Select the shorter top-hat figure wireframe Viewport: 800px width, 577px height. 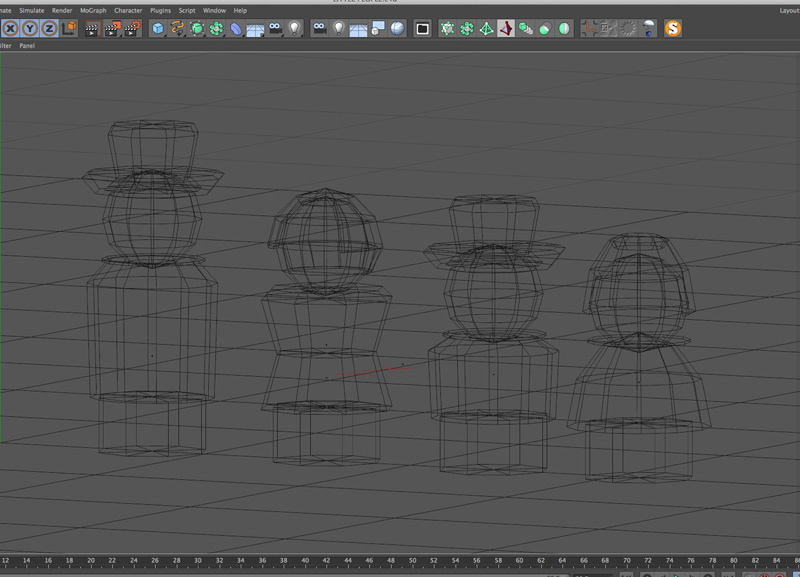493,334
